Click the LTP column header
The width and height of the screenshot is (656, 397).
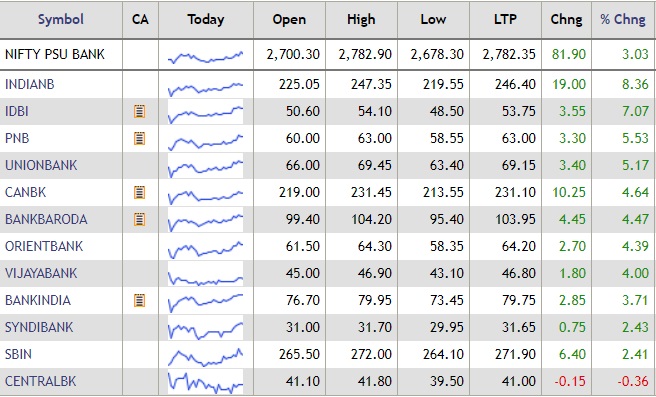pos(505,19)
